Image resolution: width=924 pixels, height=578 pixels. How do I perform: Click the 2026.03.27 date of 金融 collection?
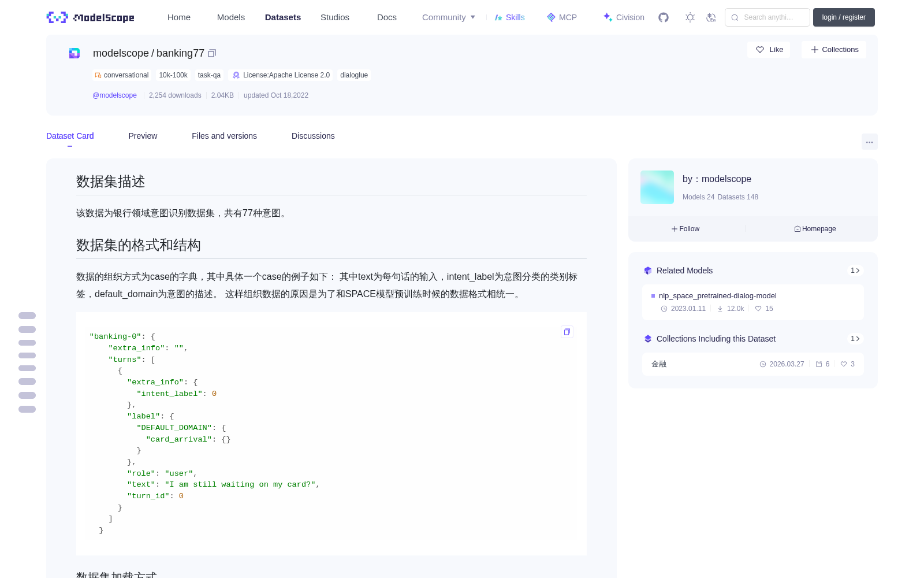pos(782,364)
